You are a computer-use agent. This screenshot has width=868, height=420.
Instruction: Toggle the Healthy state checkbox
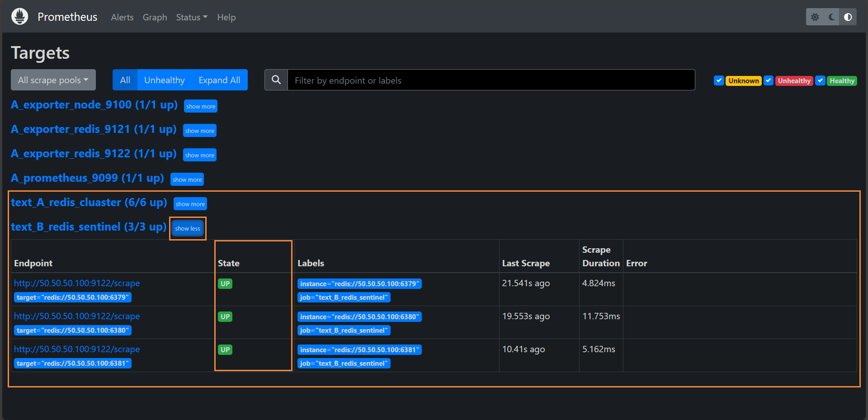tap(820, 80)
